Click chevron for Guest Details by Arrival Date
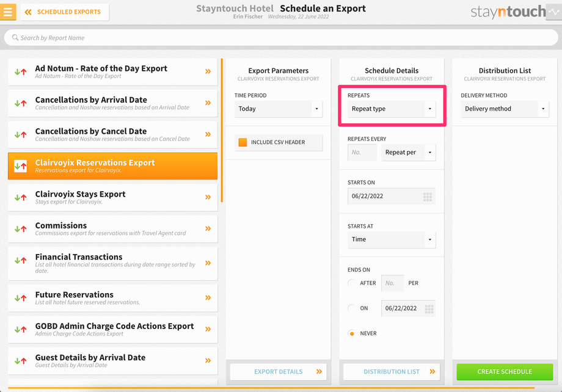Viewport: 562px width, 392px height. click(x=208, y=360)
